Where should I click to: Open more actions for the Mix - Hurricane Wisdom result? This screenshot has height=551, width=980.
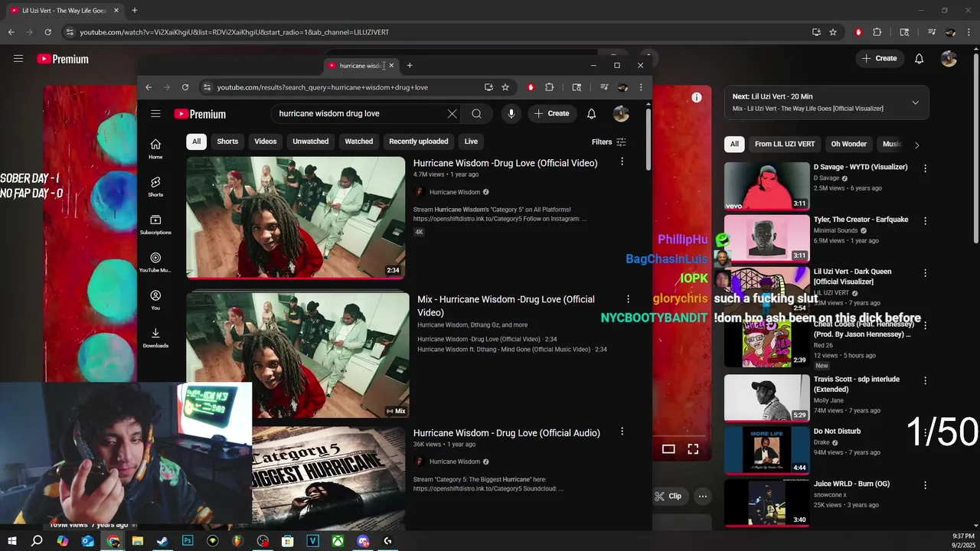coord(628,299)
